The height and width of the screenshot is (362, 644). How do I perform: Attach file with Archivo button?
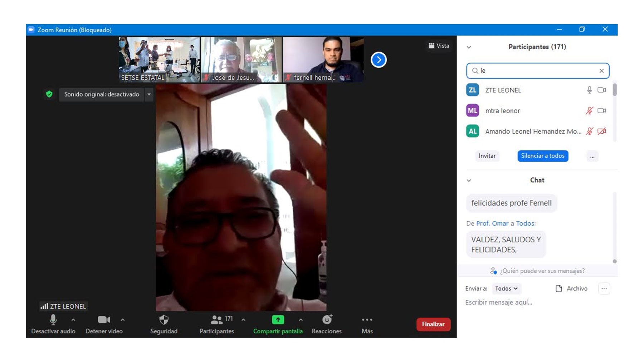pyautogui.click(x=571, y=288)
